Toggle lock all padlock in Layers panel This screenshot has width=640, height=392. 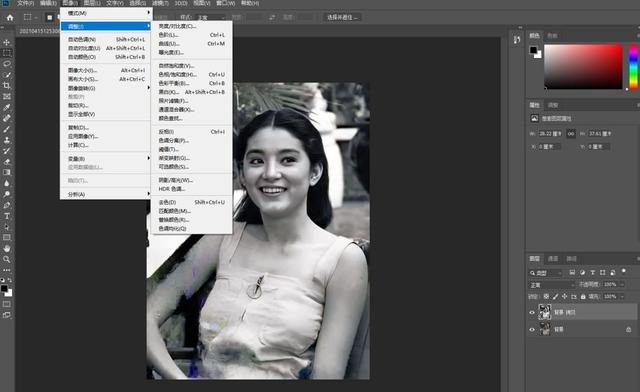[583, 296]
